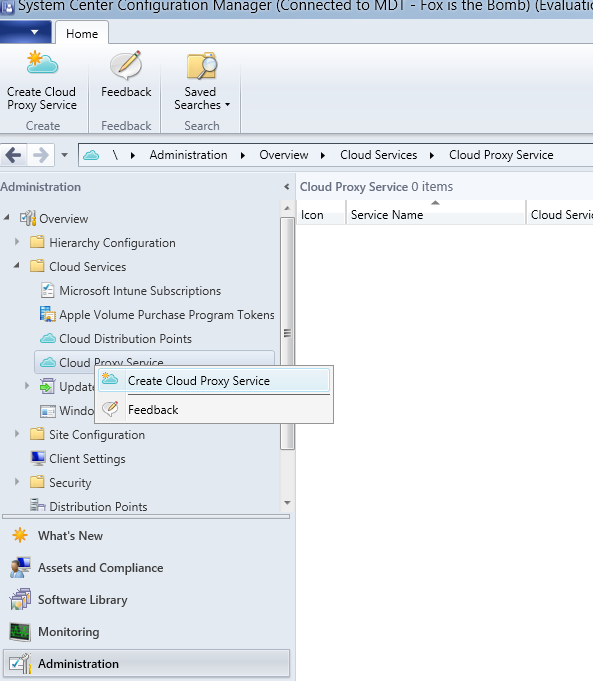593x681 pixels.
Task: Open the Feedback ribbon button
Action: (126, 74)
